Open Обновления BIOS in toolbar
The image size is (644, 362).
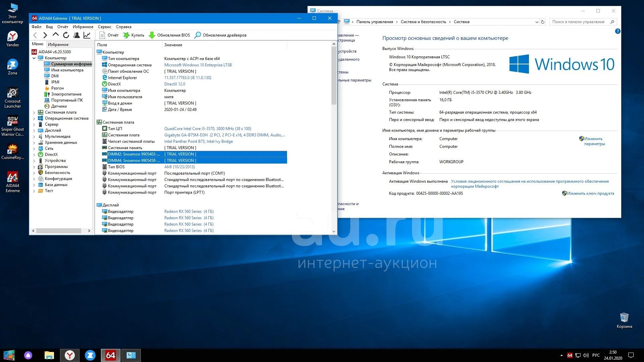click(169, 35)
